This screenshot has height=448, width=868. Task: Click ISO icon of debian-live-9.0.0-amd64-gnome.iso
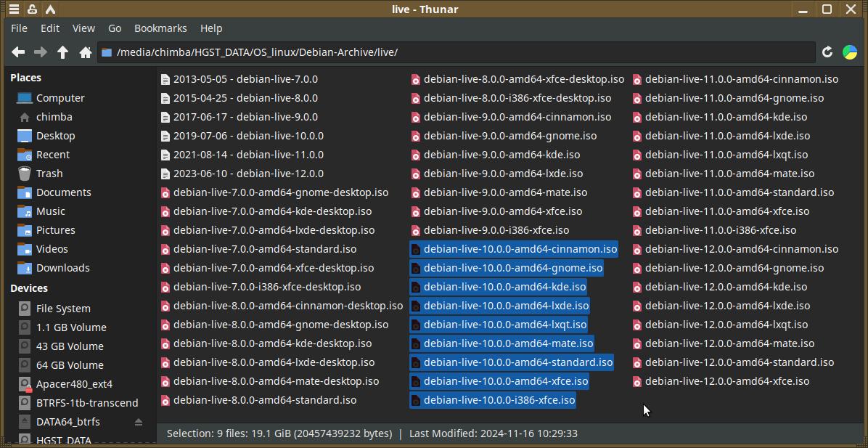416,137
